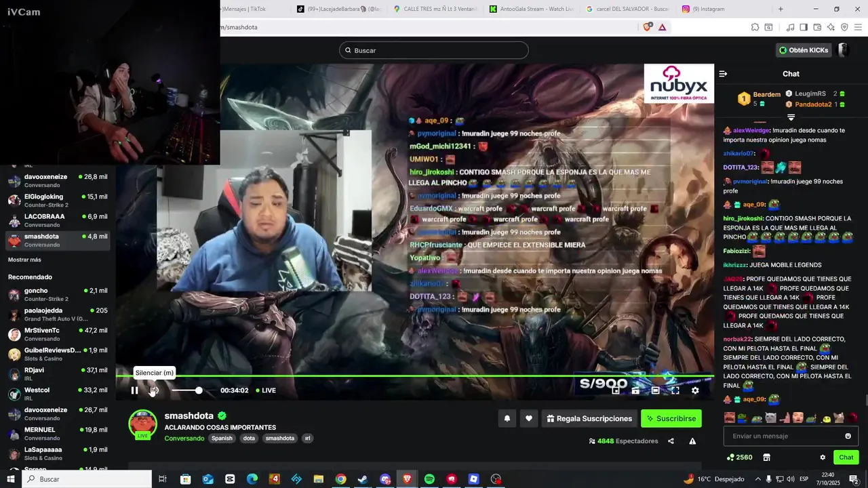Viewport: 868px width, 488px height.
Task: Open the chat settings gear
Action: point(823,457)
